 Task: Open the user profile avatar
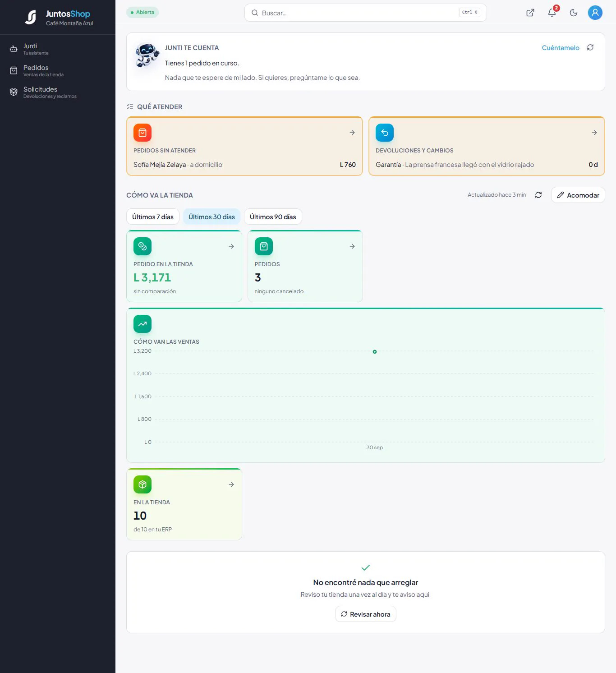[595, 13]
